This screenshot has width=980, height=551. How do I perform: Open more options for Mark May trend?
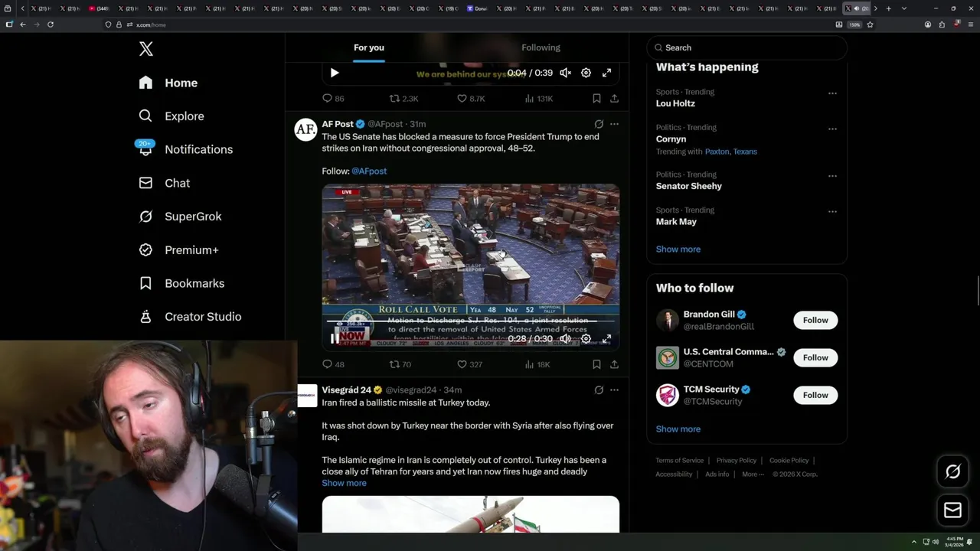tap(832, 211)
